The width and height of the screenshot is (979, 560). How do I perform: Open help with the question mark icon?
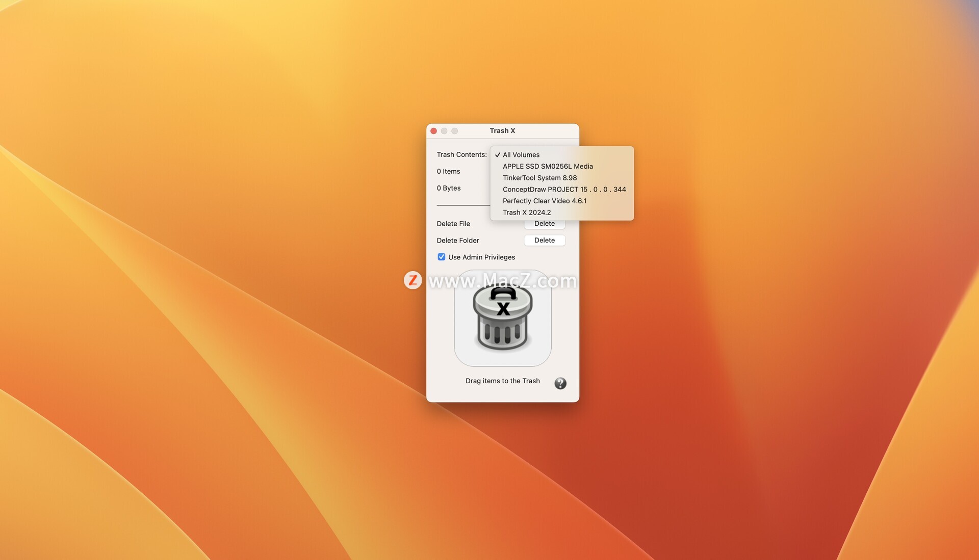point(560,383)
